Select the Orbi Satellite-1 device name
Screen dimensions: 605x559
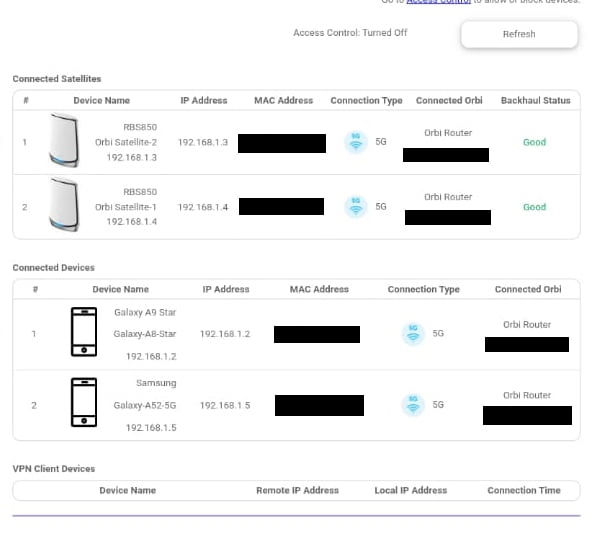pyautogui.click(x=126, y=207)
